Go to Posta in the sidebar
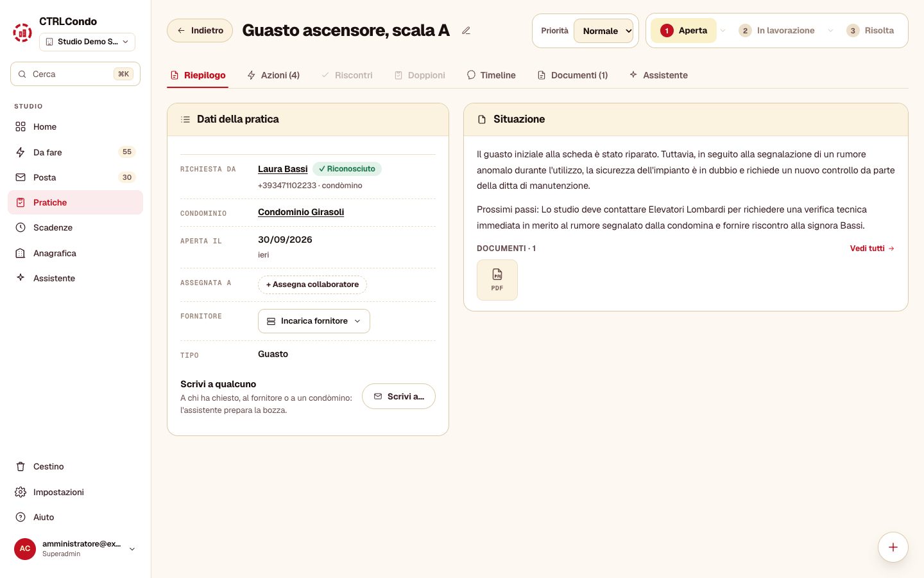The height and width of the screenshot is (578, 924). pos(75,177)
